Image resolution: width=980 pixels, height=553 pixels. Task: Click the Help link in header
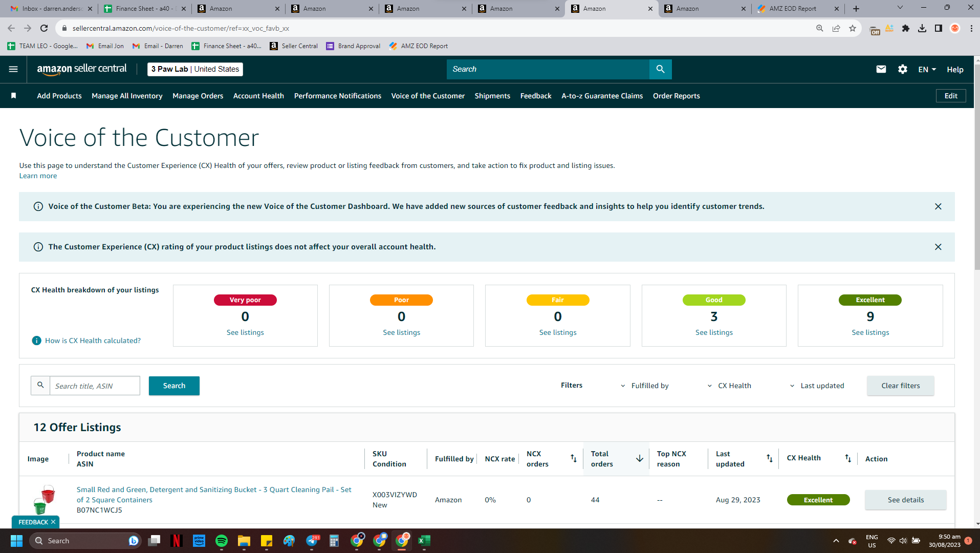(x=955, y=69)
